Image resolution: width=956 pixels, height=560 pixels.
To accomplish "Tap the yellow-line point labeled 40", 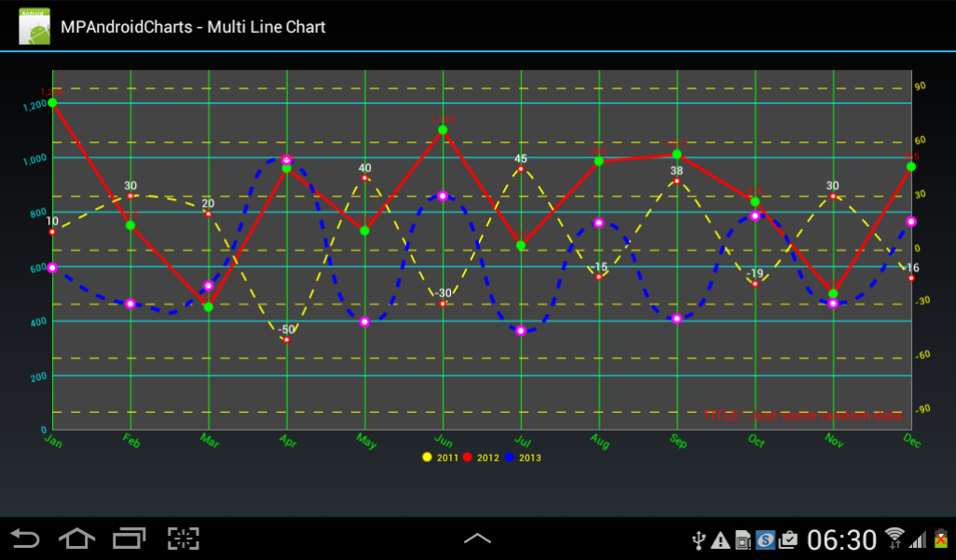I will (364, 178).
